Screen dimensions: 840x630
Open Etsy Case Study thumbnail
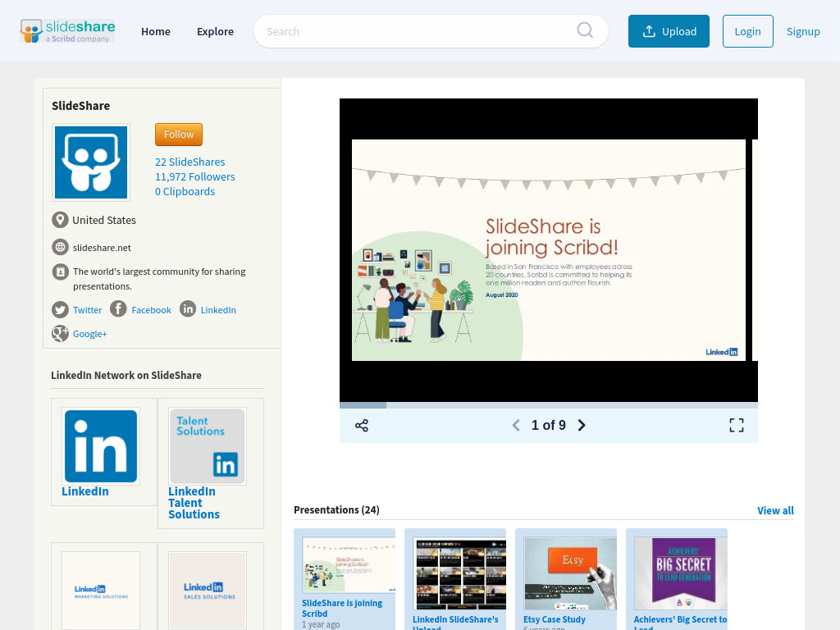pyautogui.click(x=570, y=573)
